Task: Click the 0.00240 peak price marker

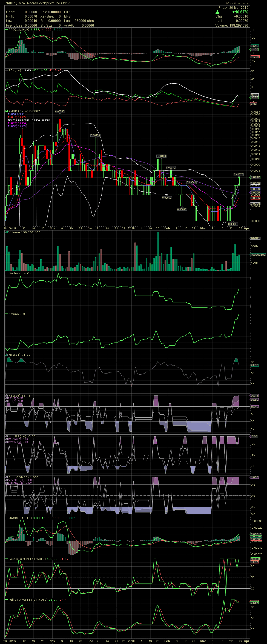Action: point(60,112)
